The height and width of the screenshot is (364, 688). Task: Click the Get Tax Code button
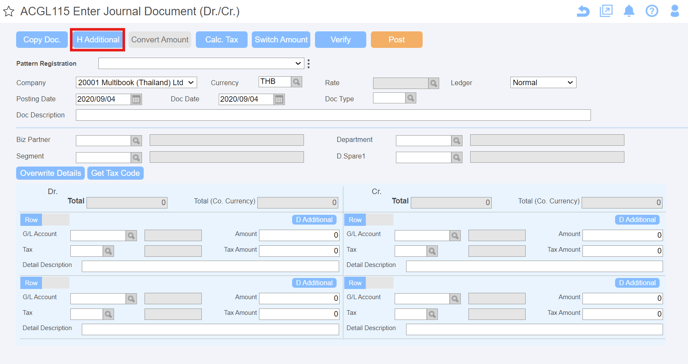click(115, 173)
